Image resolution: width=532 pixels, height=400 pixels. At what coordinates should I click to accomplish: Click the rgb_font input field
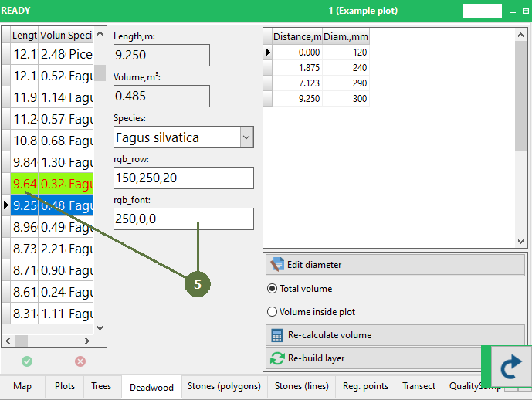click(183, 219)
